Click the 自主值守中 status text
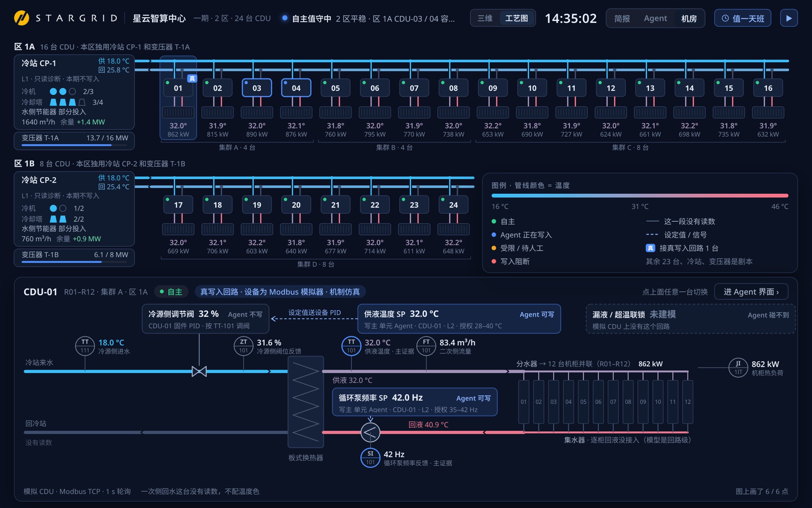This screenshot has height=508, width=812. [x=312, y=19]
